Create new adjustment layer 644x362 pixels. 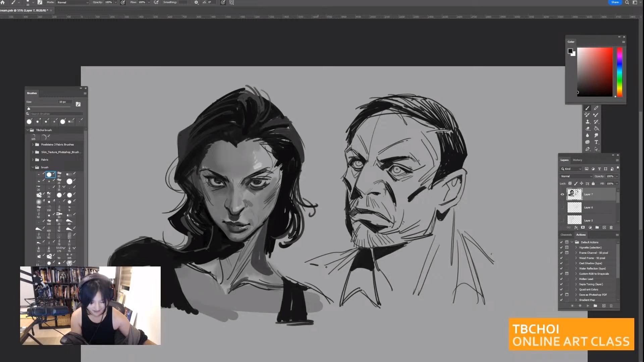click(x=590, y=228)
